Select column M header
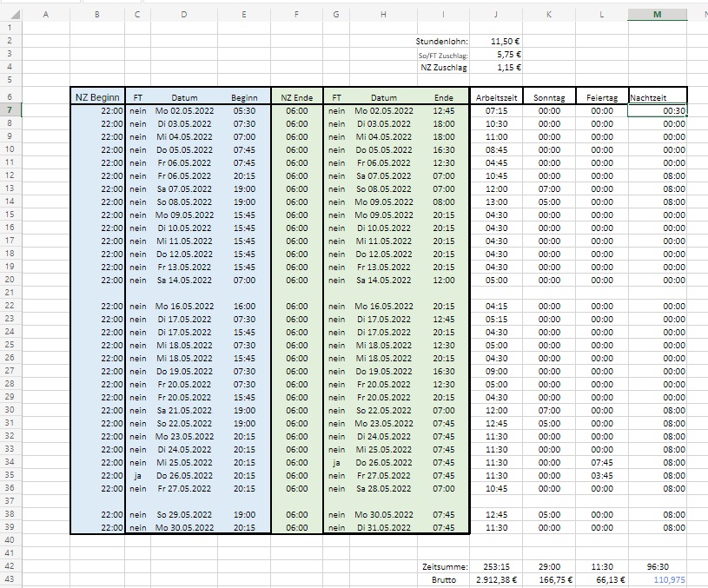Screen dimensions: 708x588 656,14
